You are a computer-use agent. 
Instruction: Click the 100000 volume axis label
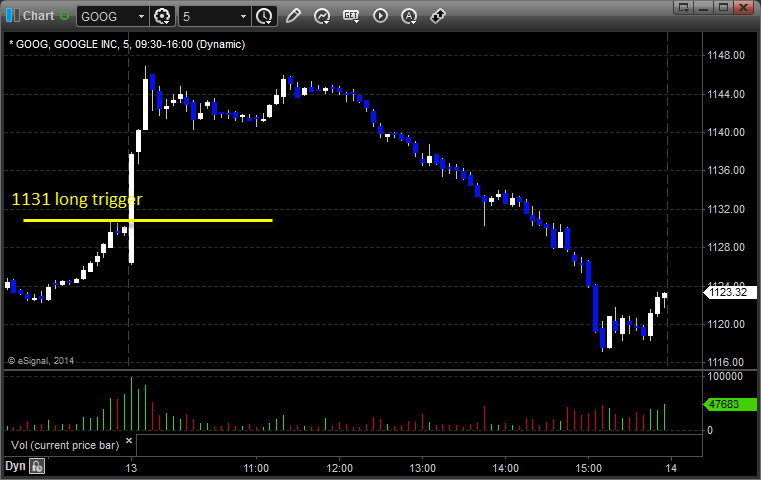coord(725,376)
